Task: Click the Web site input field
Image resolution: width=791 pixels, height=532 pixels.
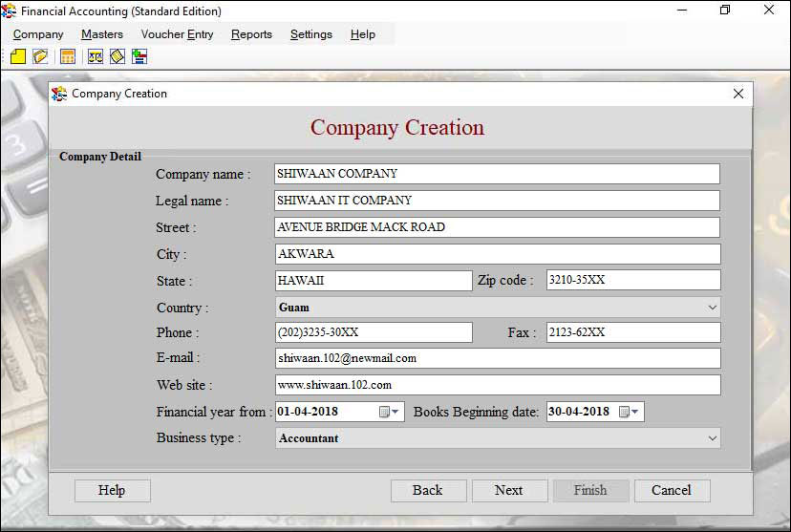Action: (x=498, y=385)
